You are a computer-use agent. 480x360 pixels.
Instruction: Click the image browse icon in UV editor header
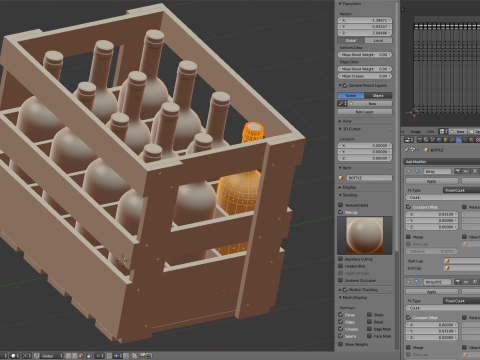click(442, 132)
